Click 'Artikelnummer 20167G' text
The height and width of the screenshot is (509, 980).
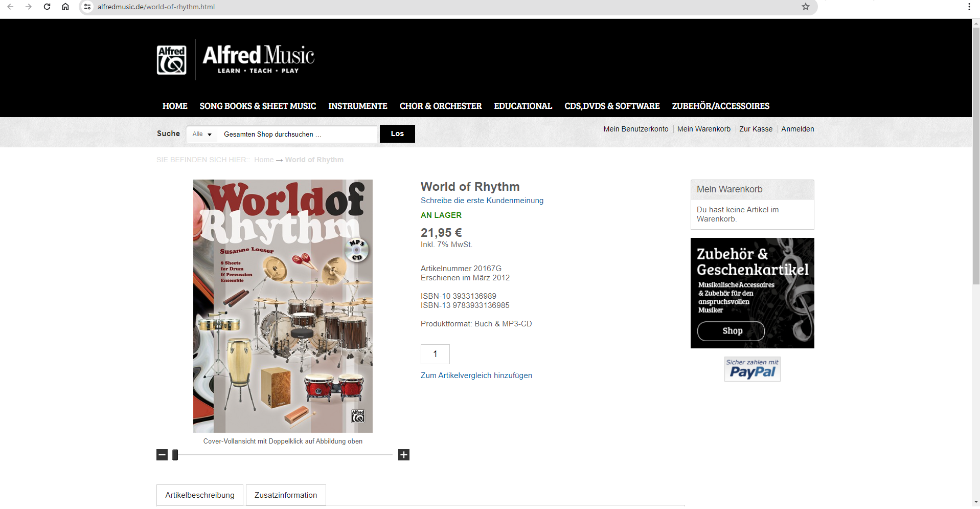461,269
